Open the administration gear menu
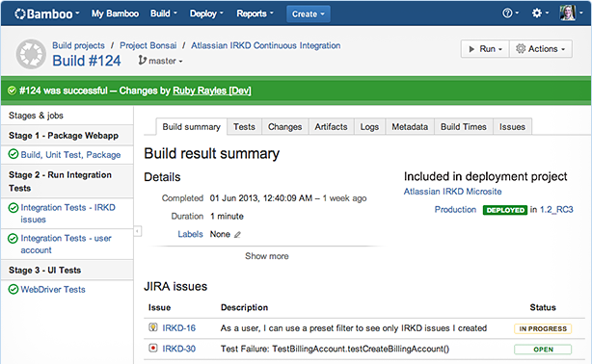Screen dimensions: 592x364 (540, 13)
